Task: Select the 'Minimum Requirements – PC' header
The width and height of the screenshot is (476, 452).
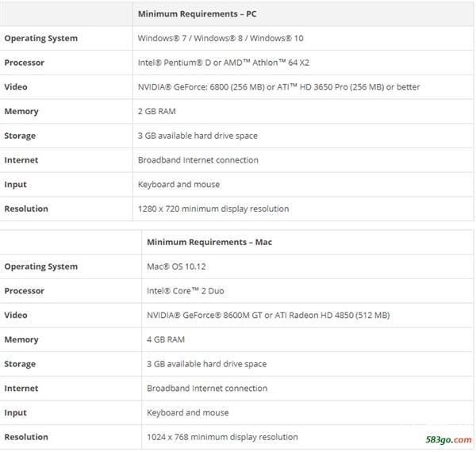Action: pos(198,14)
